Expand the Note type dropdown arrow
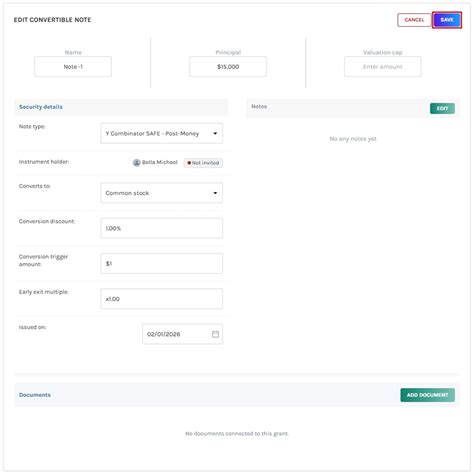Viewport: 474px width, 474px height. [215, 133]
